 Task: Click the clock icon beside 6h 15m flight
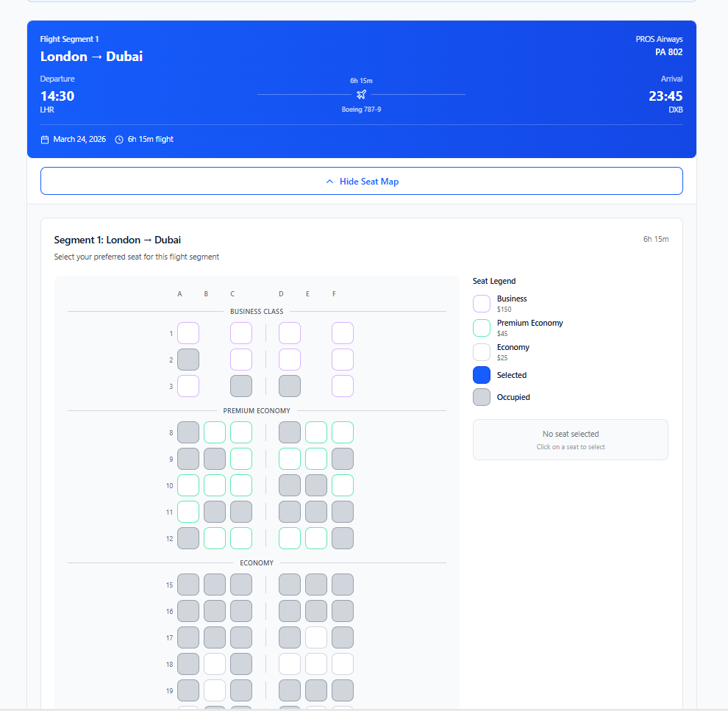(x=119, y=139)
